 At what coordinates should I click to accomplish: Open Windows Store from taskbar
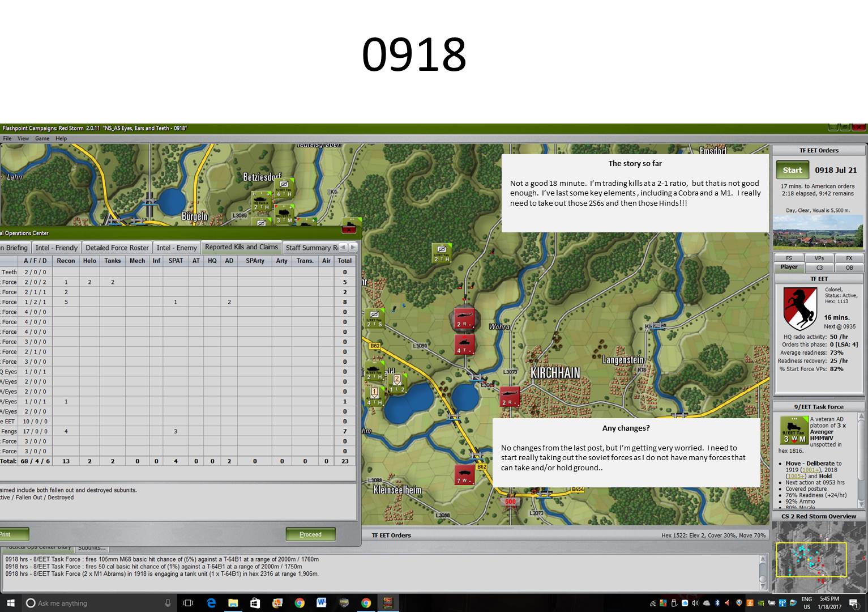click(255, 603)
